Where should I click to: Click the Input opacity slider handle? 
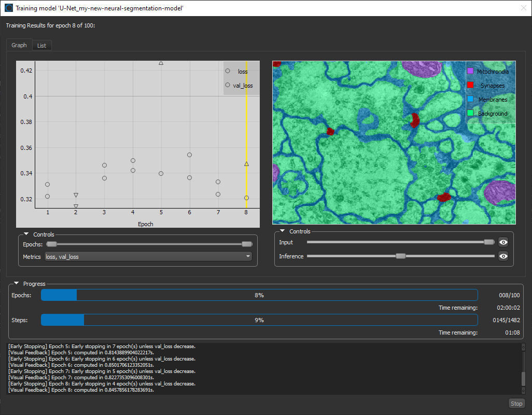pos(488,242)
